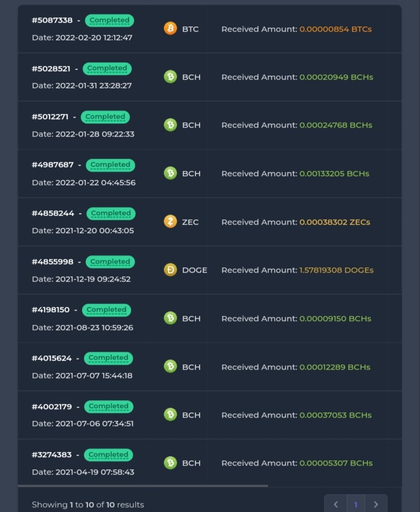Click the yellow ZEC coin icon
The image size is (420, 512).
[x=170, y=221]
